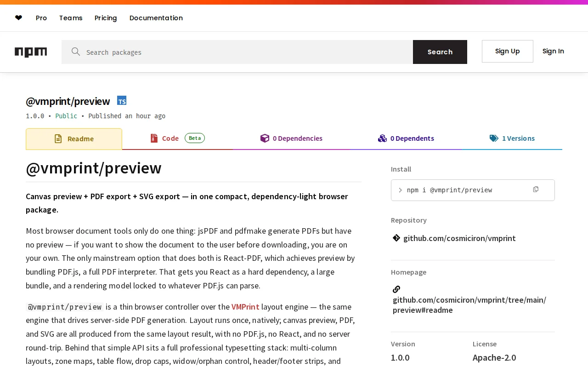
Task: Click the 'Published an hour ago' text
Action: [x=127, y=116]
